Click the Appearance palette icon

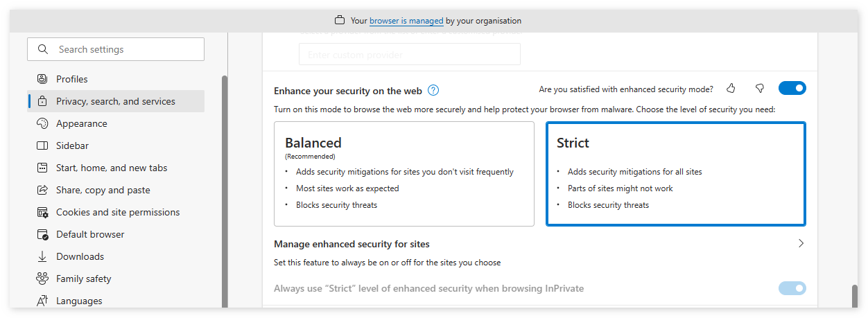[42, 123]
